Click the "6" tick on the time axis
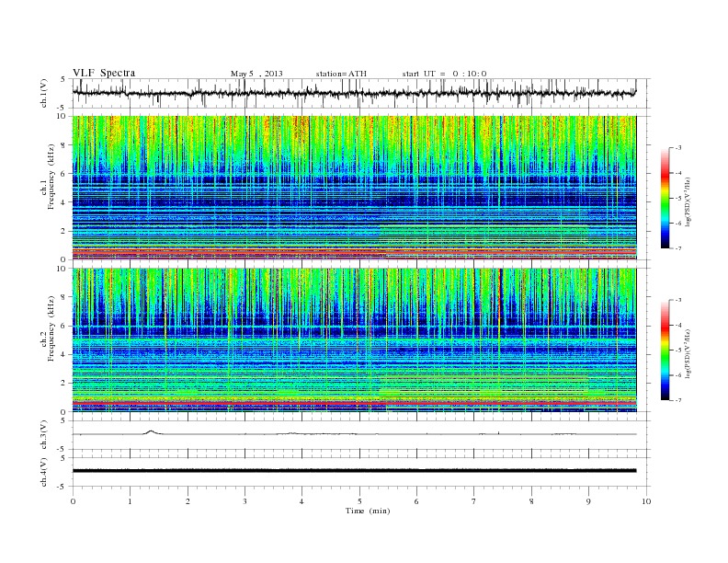Viewport: 728px width, 563px height. 416,501
